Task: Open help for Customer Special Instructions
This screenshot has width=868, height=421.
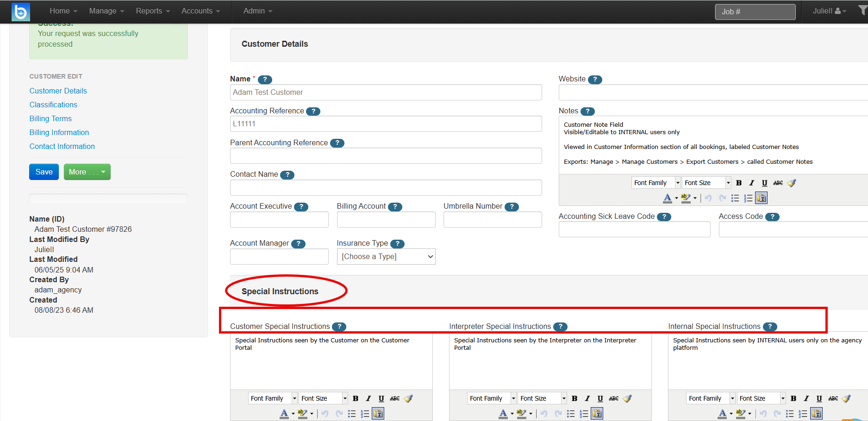Action: [x=339, y=327]
